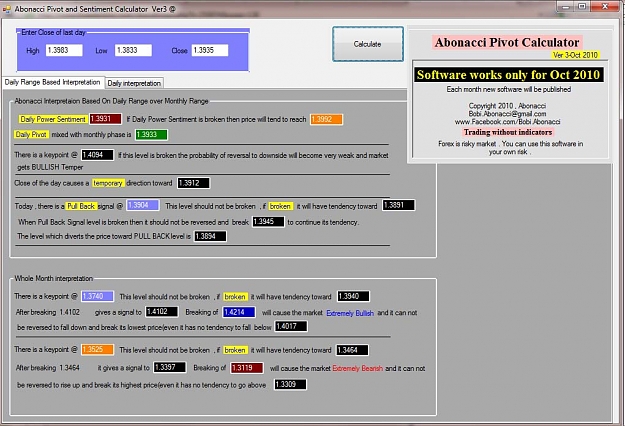Select the Low input field
This screenshot has width=625, height=426.
133,50
